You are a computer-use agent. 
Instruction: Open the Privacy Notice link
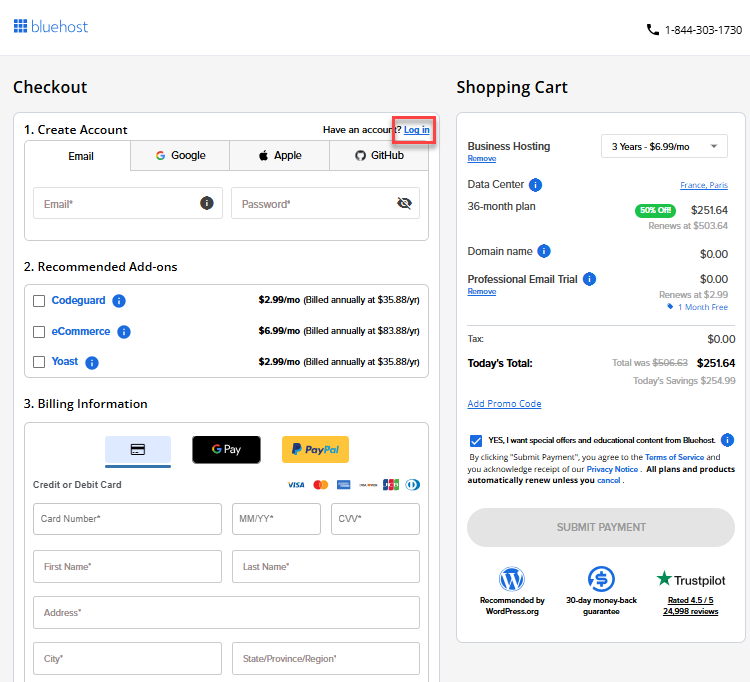pyautogui.click(x=612, y=469)
